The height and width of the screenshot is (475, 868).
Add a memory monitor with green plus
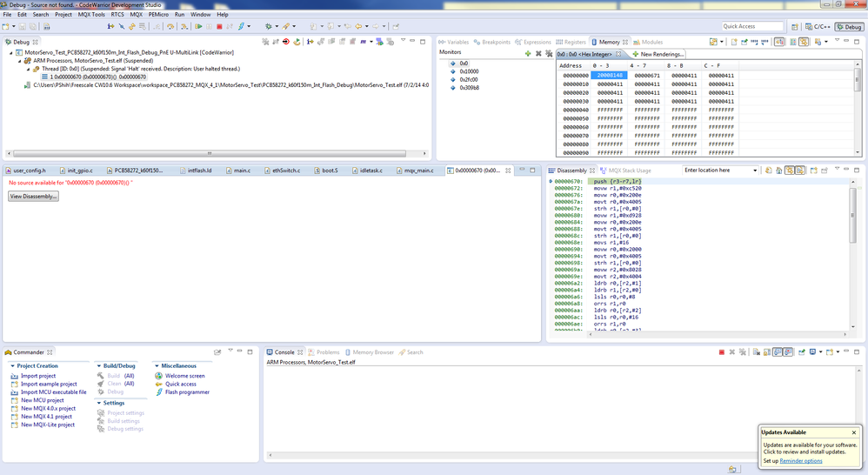tap(528, 53)
